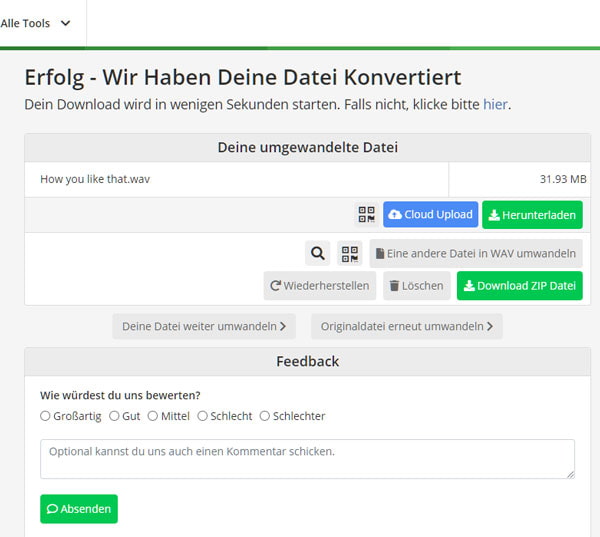Select the Gut rating
Screen dimensions: 600x537
(x=114, y=416)
